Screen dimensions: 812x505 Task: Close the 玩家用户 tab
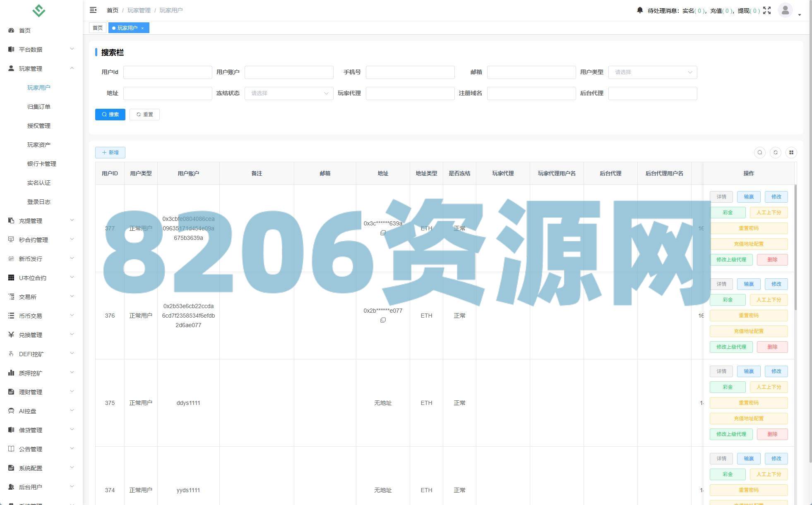point(142,28)
